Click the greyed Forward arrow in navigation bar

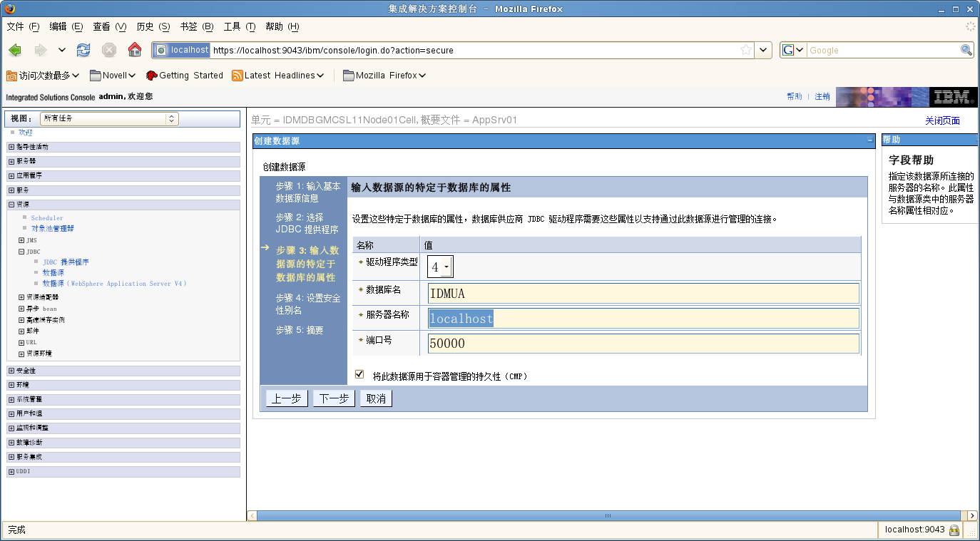coord(41,50)
